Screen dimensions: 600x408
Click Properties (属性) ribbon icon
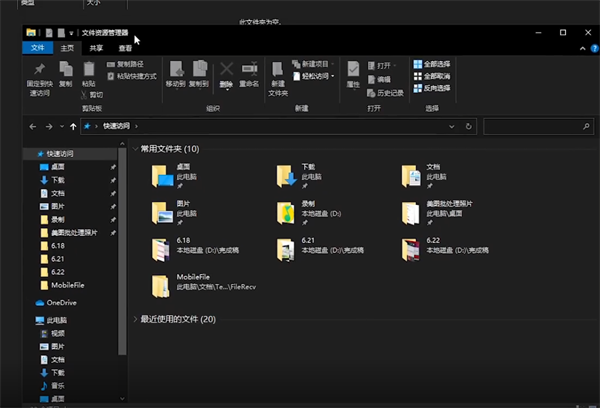click(353, 70)
